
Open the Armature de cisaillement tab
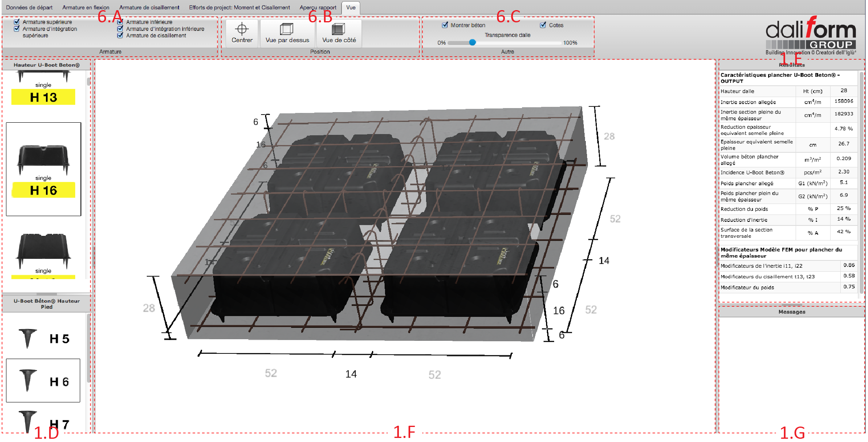point(149,7)
